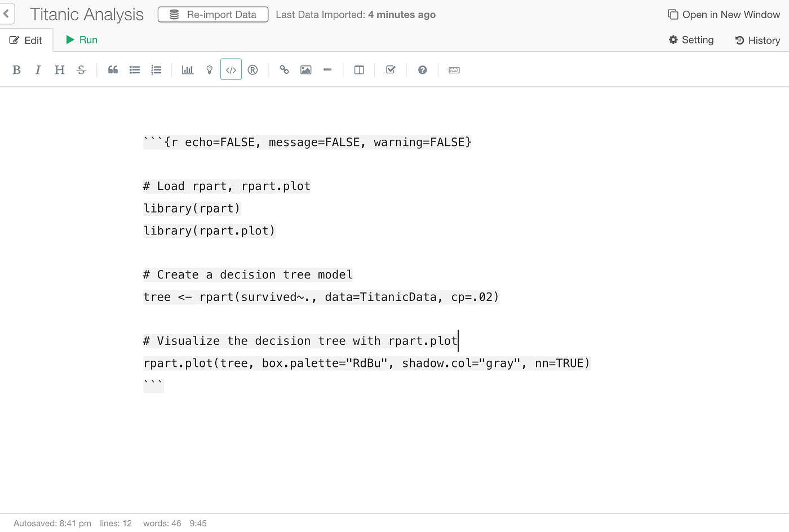Click Re-import Data

(212, 14)
